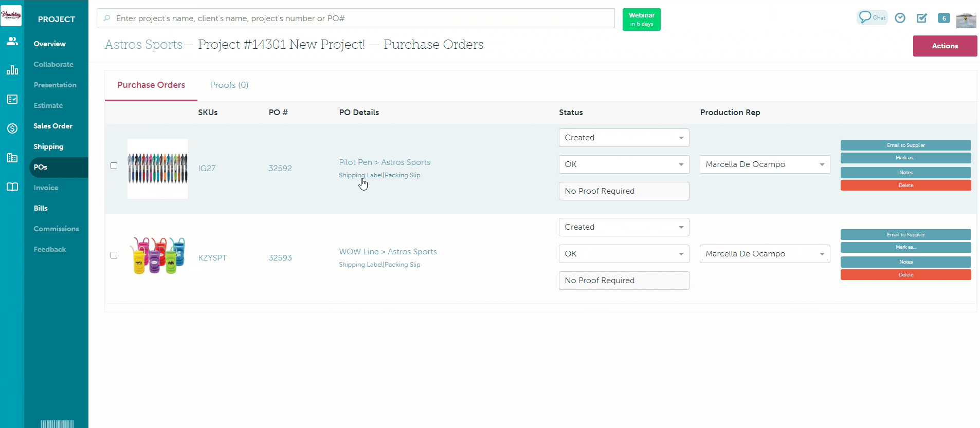This screenshot has height=428, width=980.
Task: Select checkbox for PO 32592 row
Action: (x=114, y=166)
